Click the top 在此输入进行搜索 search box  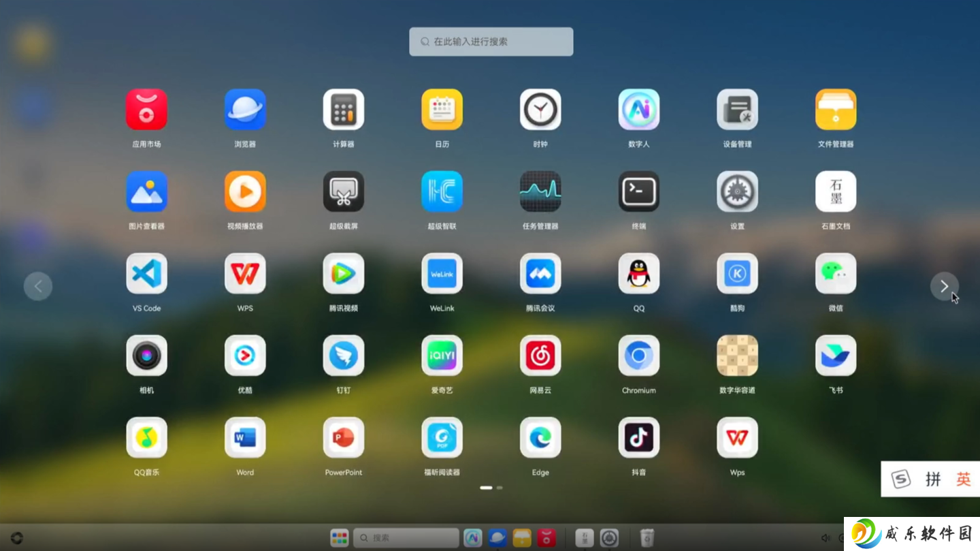(x=491, y=42)
